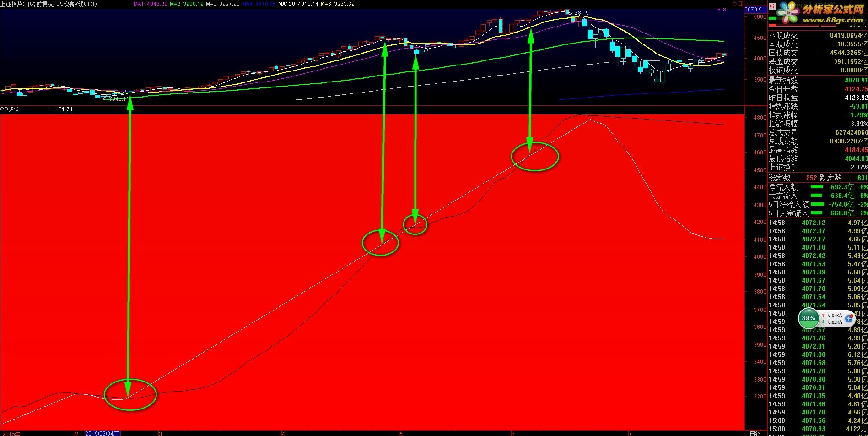Click the MA4: 4410.85 value

coord(259,4)
